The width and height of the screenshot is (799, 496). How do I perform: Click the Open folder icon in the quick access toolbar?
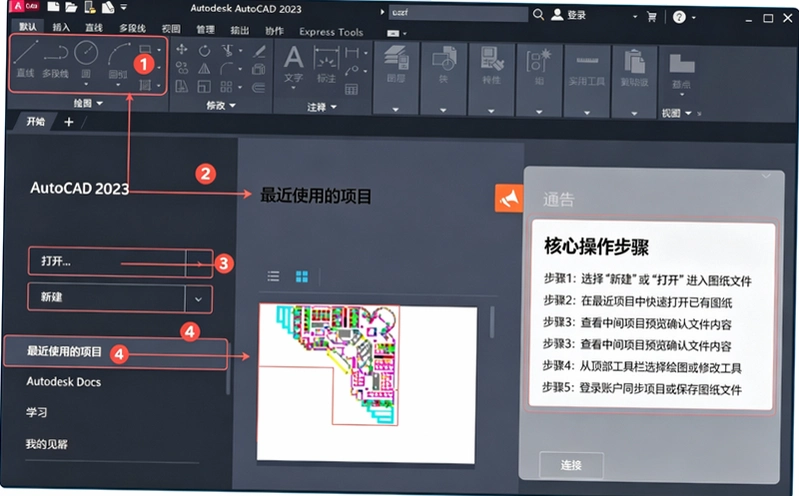pyautogui.click(x=71, y=7)
